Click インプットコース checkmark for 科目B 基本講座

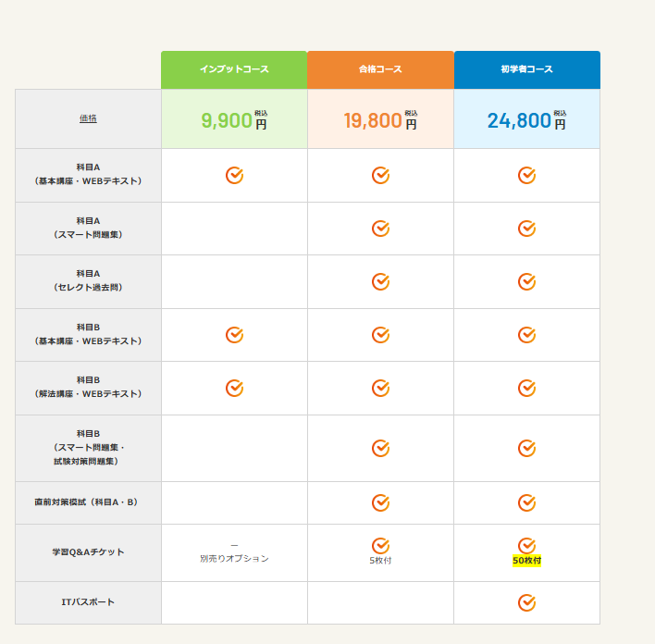234,335
